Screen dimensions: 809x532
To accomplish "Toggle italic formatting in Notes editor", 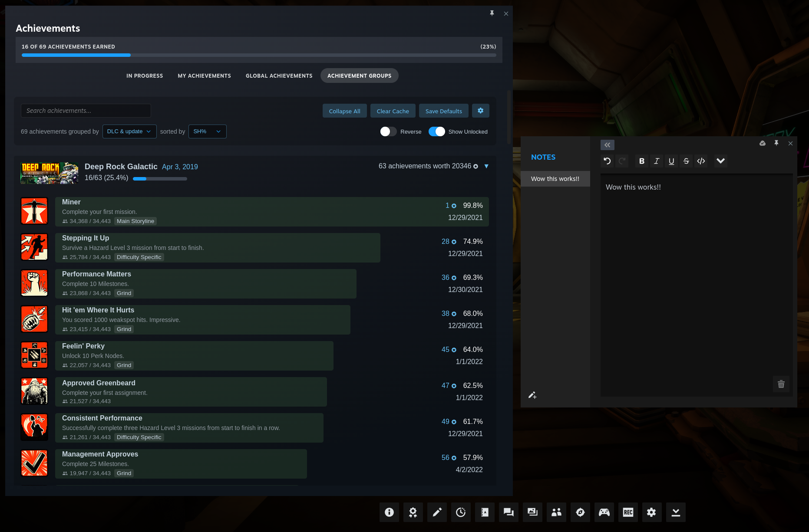I will 657,161.
